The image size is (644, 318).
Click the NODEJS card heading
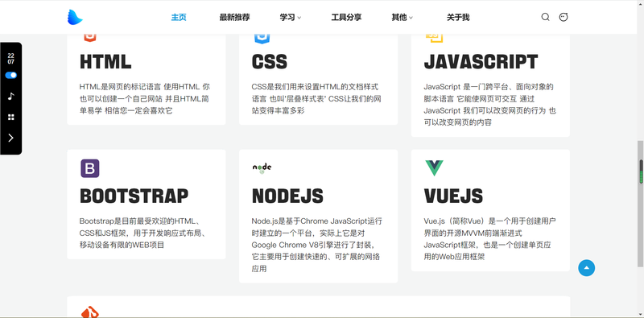[x=287, y=196]
